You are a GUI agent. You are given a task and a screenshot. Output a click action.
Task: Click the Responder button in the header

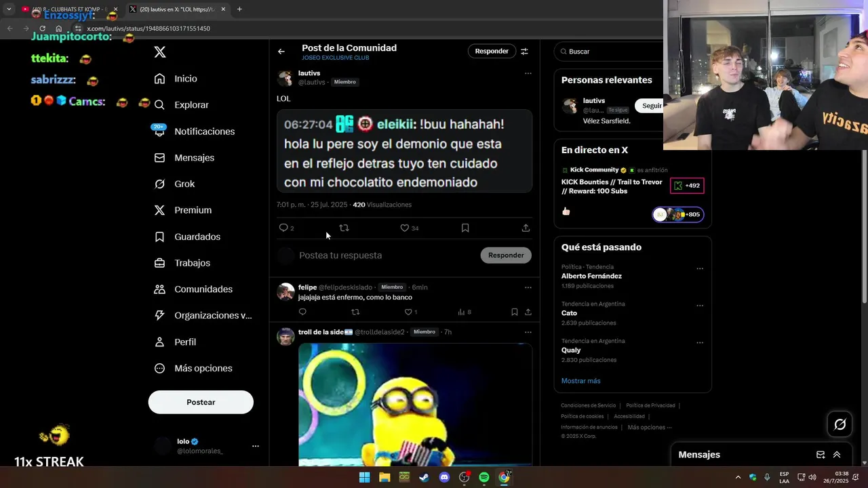coord(492,51)
